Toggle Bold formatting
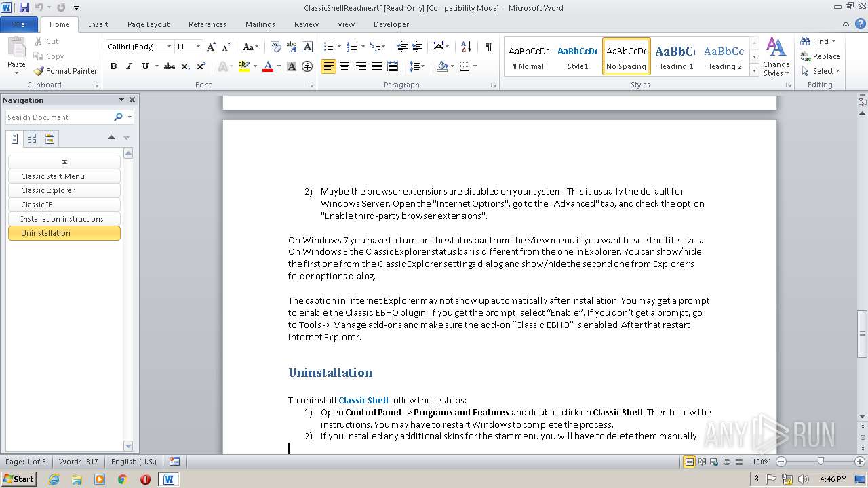The image size is (868, 488). 113,66
